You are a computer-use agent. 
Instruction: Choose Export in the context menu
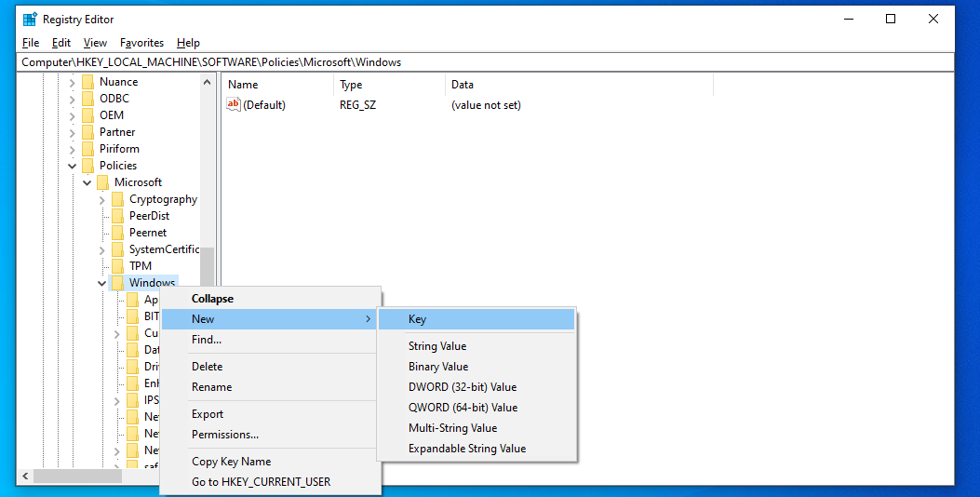tap(271, 414)
